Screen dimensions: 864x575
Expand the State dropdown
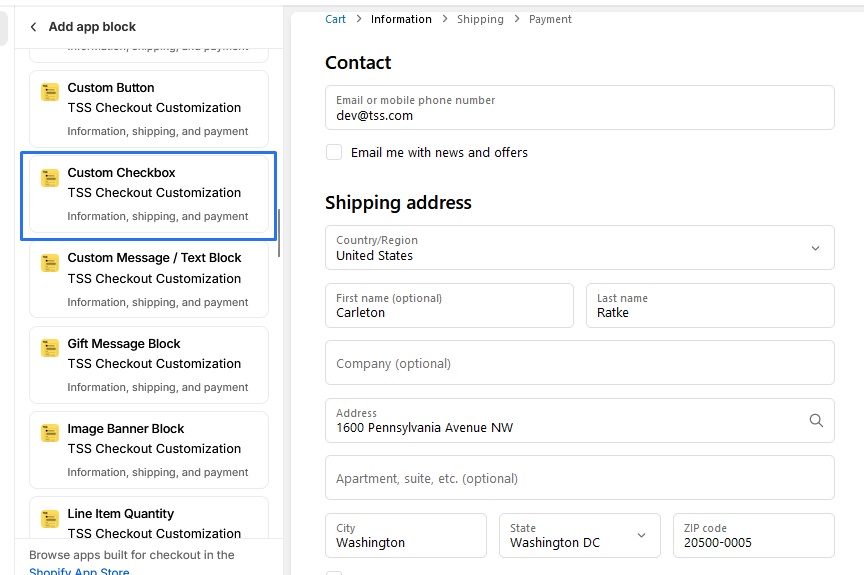(x=579, y=536)
